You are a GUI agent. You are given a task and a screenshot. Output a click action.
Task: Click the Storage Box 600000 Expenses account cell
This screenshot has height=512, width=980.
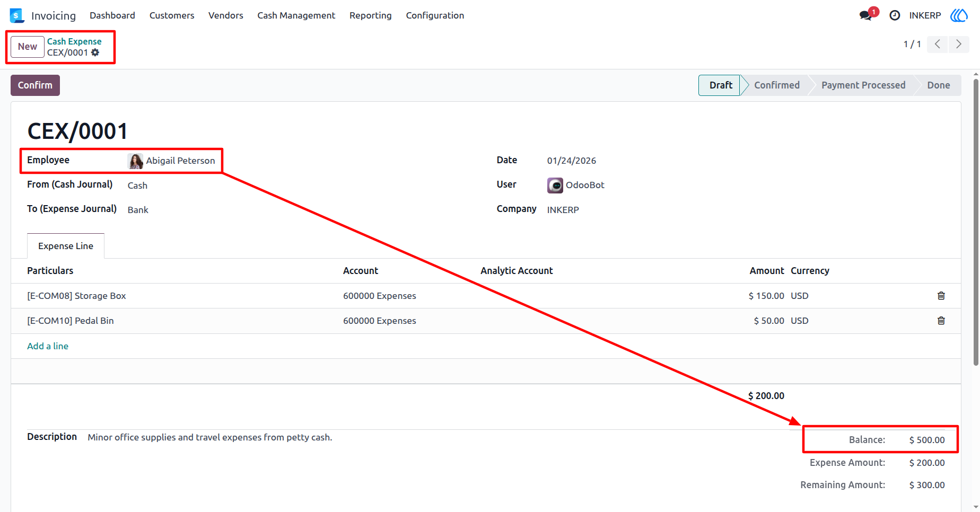380,296
